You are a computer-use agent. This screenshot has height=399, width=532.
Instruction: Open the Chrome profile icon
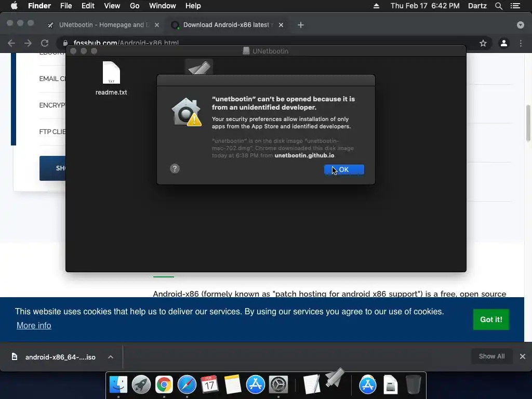[504, 43]
